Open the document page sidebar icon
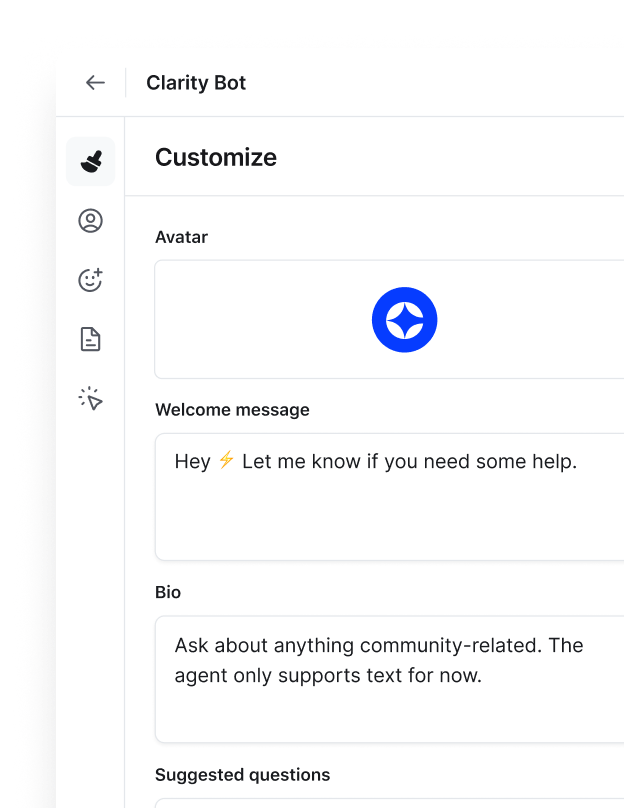Image resolution: width=624 pixels, height=808 pixels. (91, 340)
